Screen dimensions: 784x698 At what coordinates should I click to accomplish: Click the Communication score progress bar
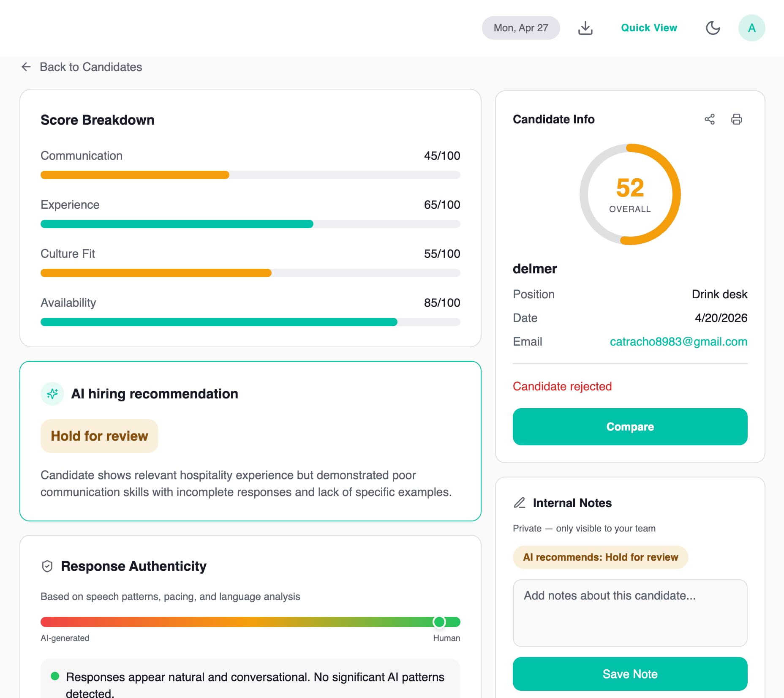click(x=250, y=175)
